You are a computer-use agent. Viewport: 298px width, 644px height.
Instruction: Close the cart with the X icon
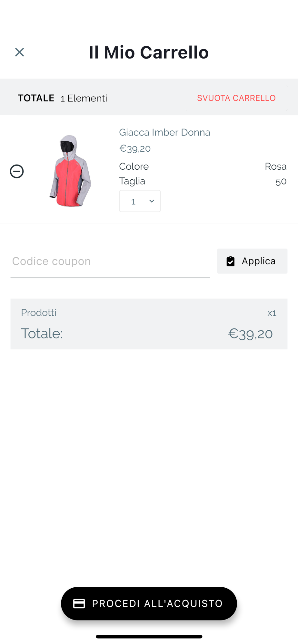click(19, 52)
